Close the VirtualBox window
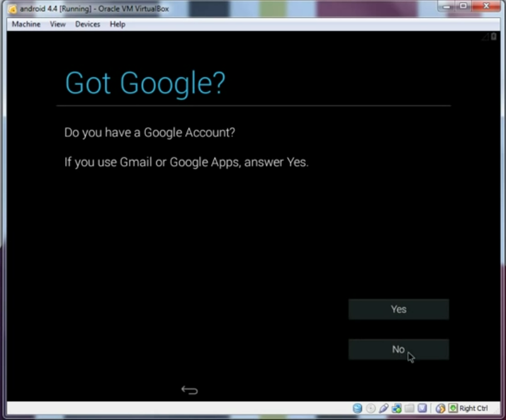This screenshot has width=506, height=420. tap(486, 6)
